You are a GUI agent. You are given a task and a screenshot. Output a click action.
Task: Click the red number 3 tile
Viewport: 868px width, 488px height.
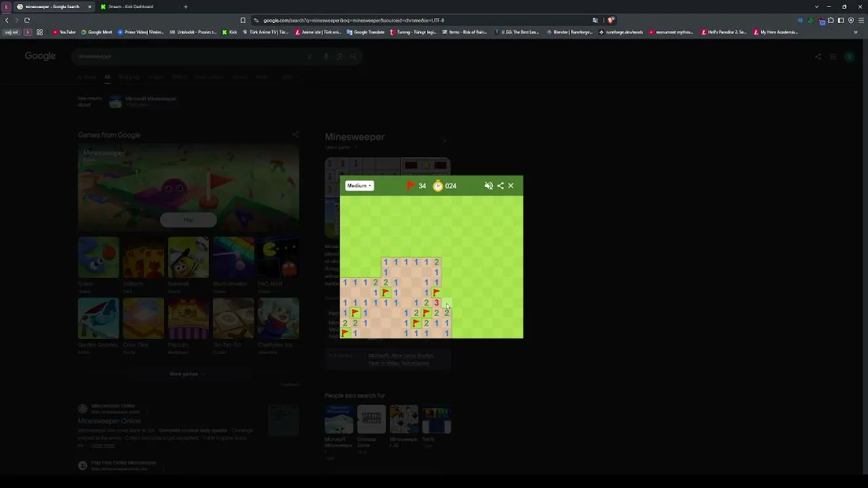(x=437, y=303)
